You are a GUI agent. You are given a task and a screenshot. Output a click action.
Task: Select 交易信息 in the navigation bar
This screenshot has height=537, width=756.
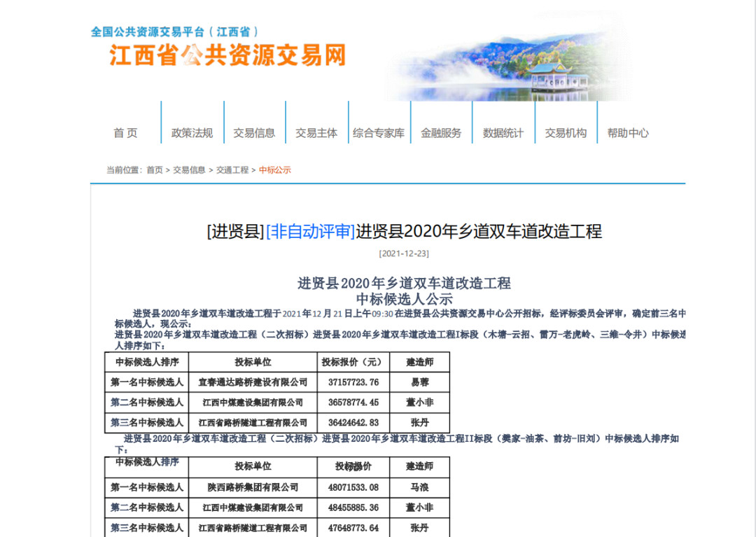click(x=254, y=133)
